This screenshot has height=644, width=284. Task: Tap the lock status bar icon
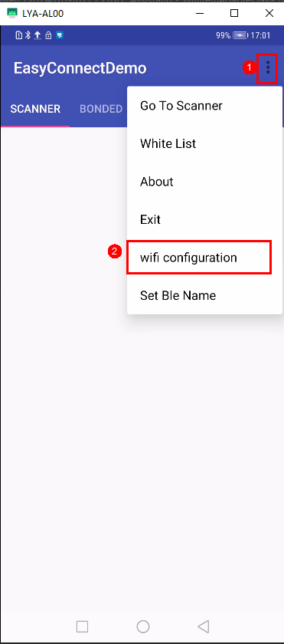pyautogui.click(x=48, y=36)
